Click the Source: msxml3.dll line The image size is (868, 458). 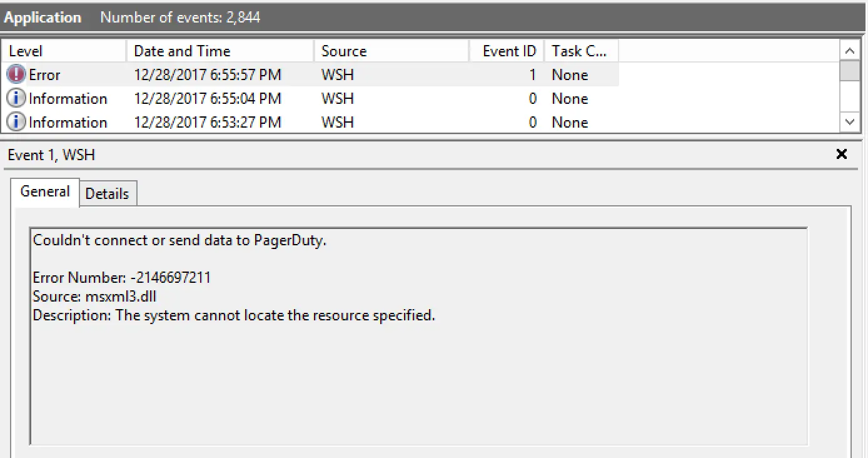click(94, 296)
